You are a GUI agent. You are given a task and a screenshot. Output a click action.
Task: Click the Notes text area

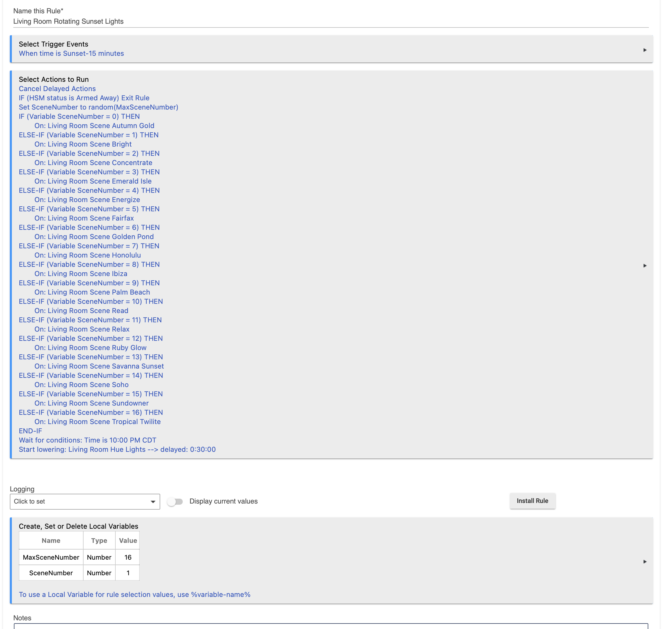(x=331, y=626)
